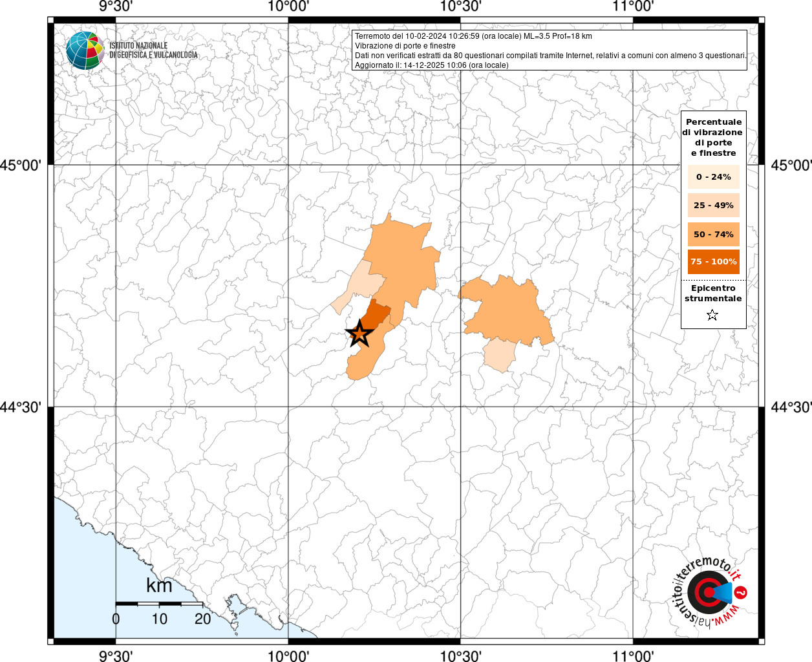Click the black epicenter star on the map
812x662 pixels.
pyautogui.click(x=360, y=334)
